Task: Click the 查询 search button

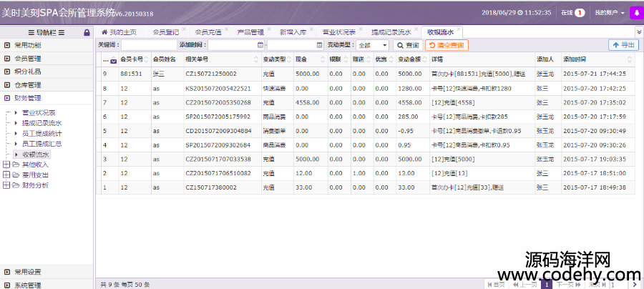Action: [x=408, y=45]
